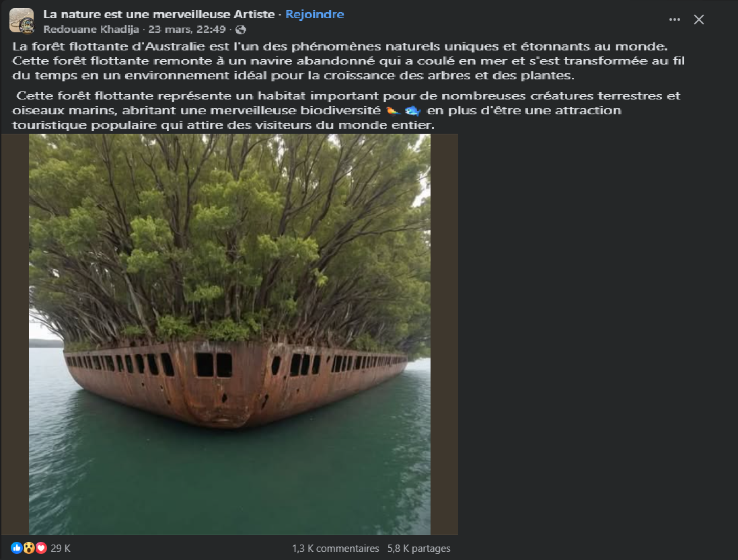Click the public globe privacy icon
Image resolution: width=738 pixels, height=560 pixels.
click(x=241, y=30)
